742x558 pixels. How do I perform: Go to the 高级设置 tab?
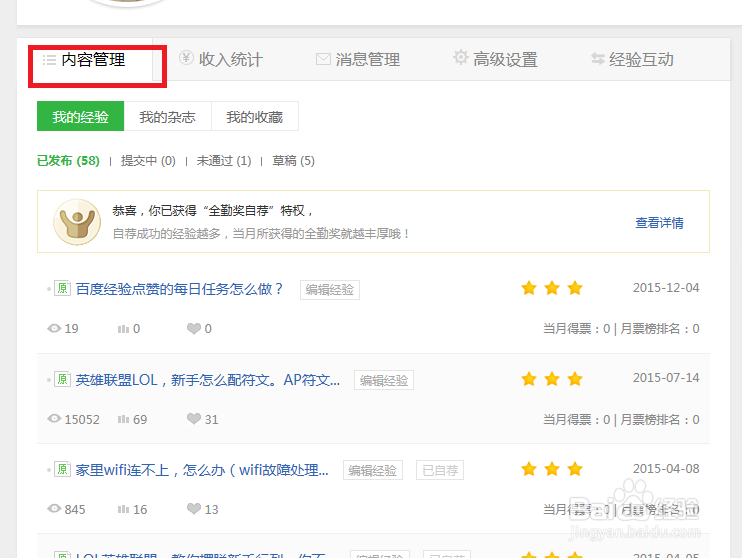click(495, 60)
